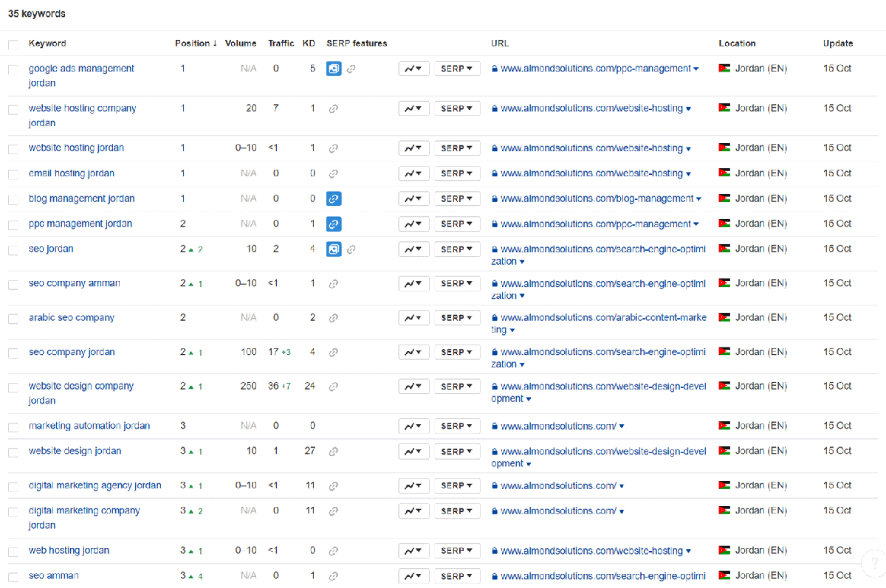Click KD value 27 for website design jordan
Image resolution: width=886 pixels, height=588 pixels.
tap(309, 451)
